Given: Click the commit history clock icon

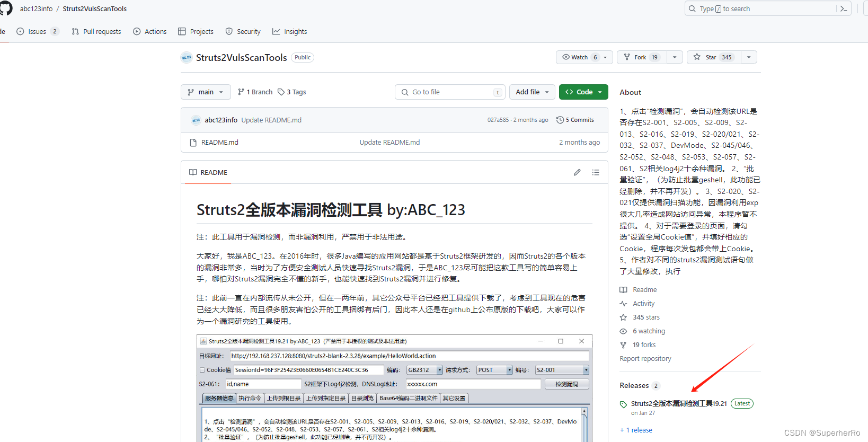Looking at the screenshot, I should point(560,120).
